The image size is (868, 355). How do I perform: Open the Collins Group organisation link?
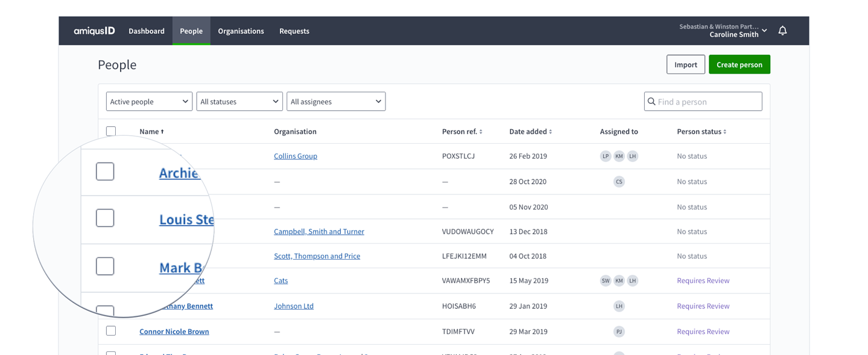click(x=296, y=156)
